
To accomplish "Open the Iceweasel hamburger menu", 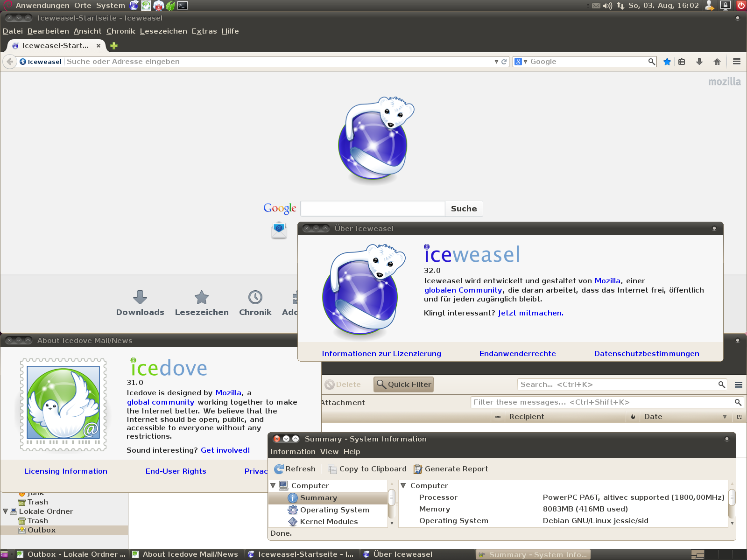I will [737, 62].
